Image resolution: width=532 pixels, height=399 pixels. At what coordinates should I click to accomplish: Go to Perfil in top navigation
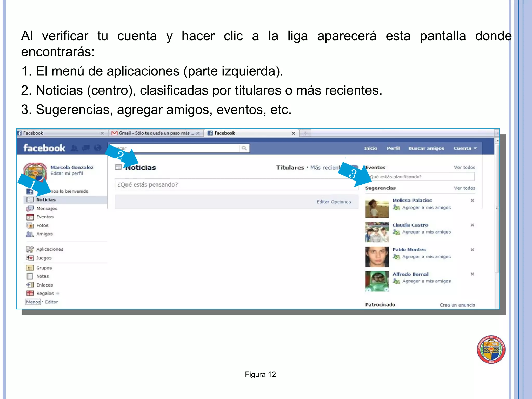coord(393,148)
